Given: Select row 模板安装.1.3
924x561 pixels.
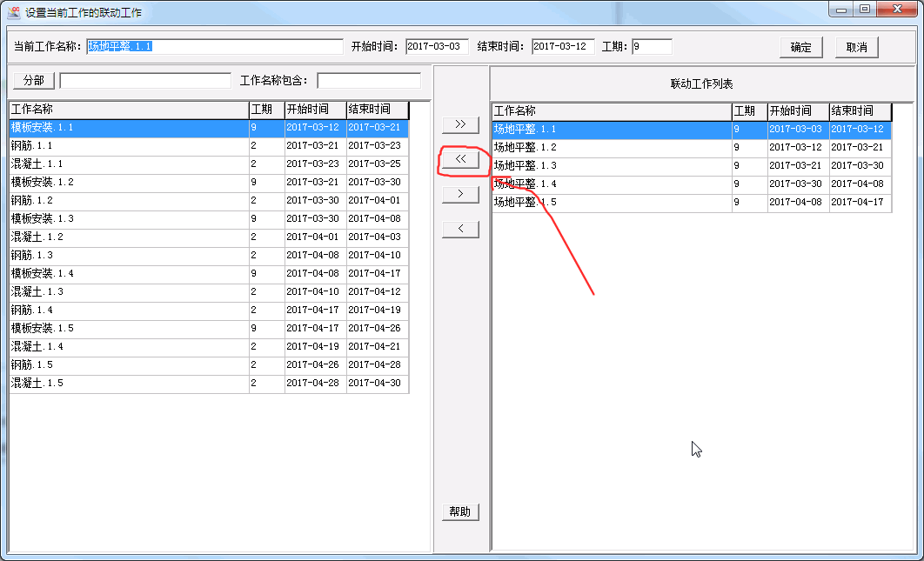Looking at the screenshot, I should (x=209, y=219).
